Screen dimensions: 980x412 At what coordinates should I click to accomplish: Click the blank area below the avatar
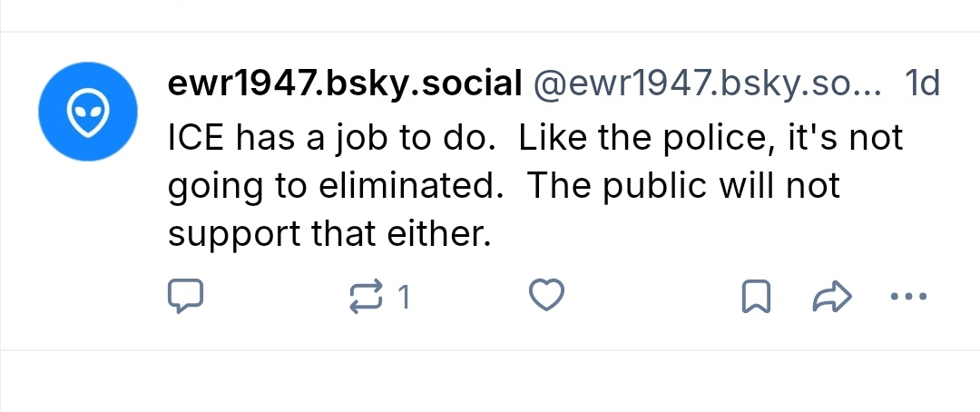tap(88, 254)
